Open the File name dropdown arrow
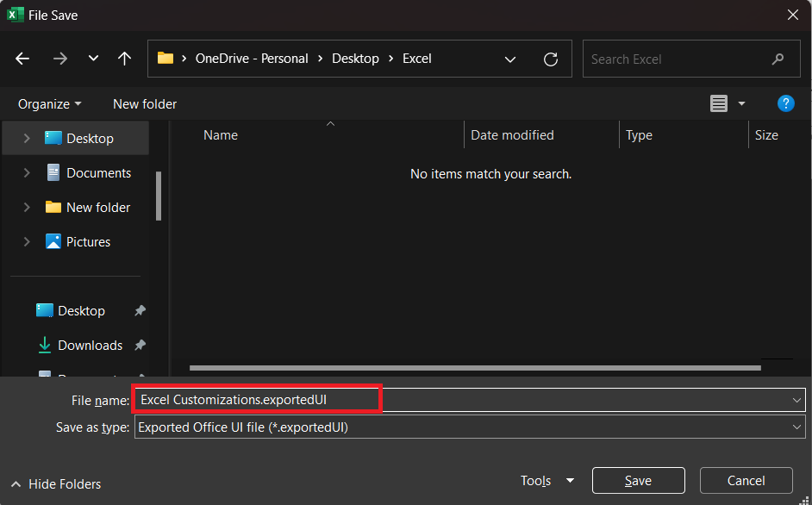This screenshot has height=505, width=812. click(796, 400)
